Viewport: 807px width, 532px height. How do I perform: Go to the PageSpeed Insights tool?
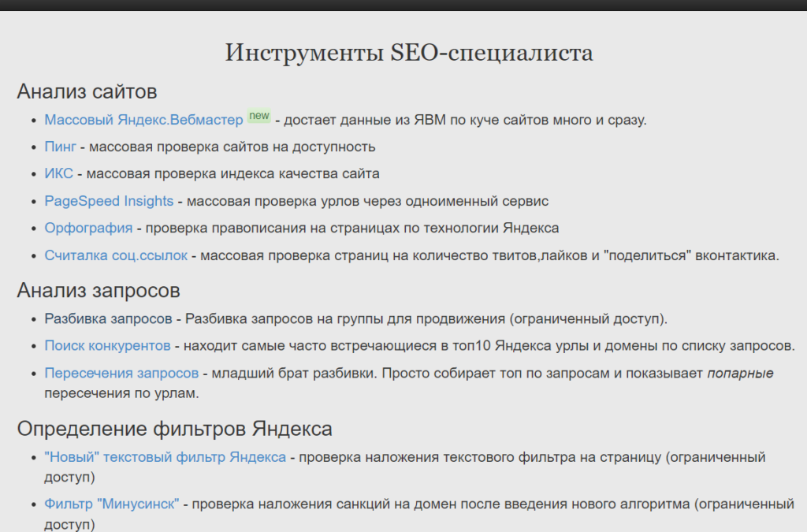[109, 201]
